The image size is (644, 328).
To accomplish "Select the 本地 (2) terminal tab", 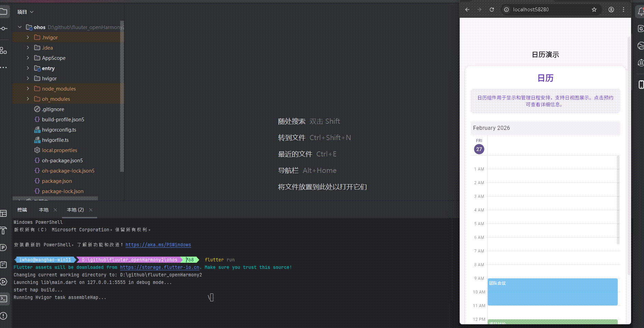I will click(x=75, y=210).
